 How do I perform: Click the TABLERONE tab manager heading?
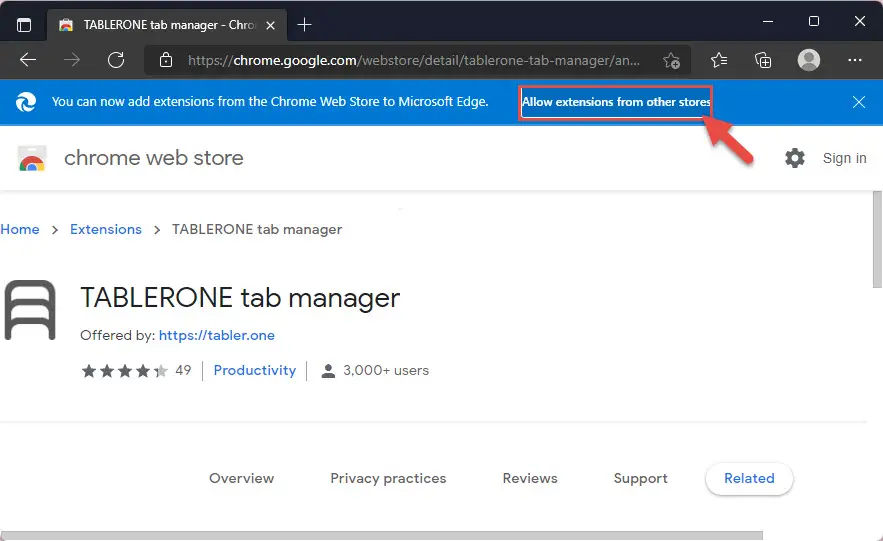click(240, 298)
